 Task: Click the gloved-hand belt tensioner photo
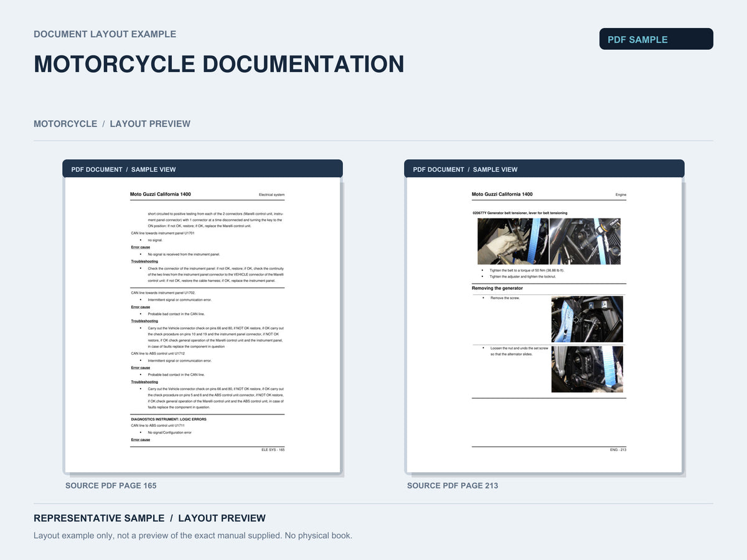pyautogui.click(x=513, y=241)
